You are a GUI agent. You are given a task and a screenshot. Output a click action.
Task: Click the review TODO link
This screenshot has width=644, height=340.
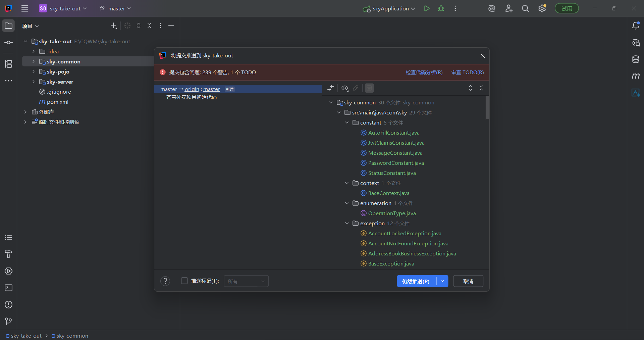tap(467, 72)
